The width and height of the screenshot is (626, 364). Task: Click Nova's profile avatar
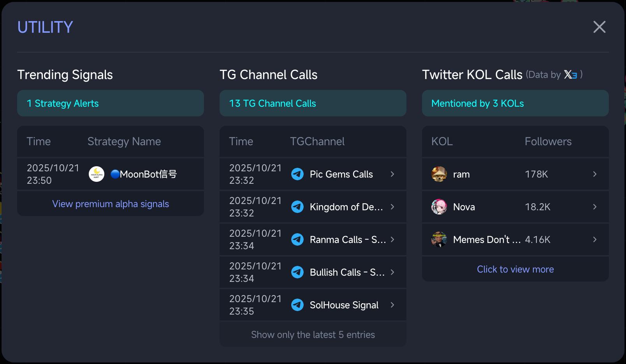coord(439,207)
